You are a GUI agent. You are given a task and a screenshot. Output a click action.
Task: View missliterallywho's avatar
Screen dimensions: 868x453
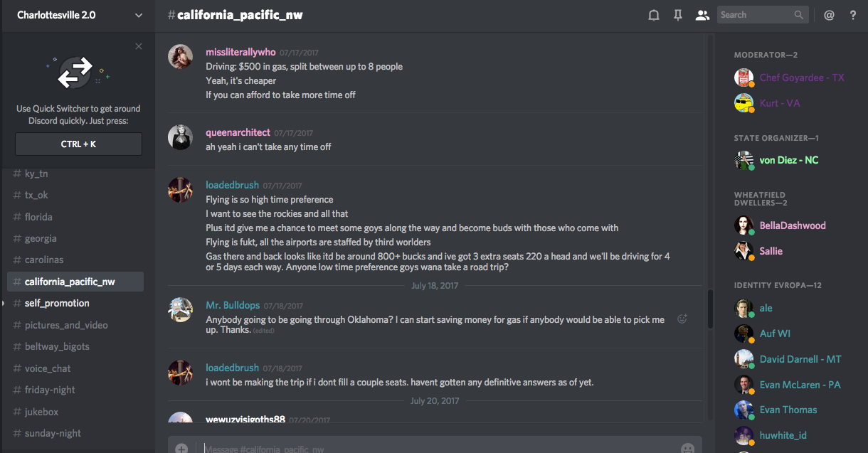(181, 56)
